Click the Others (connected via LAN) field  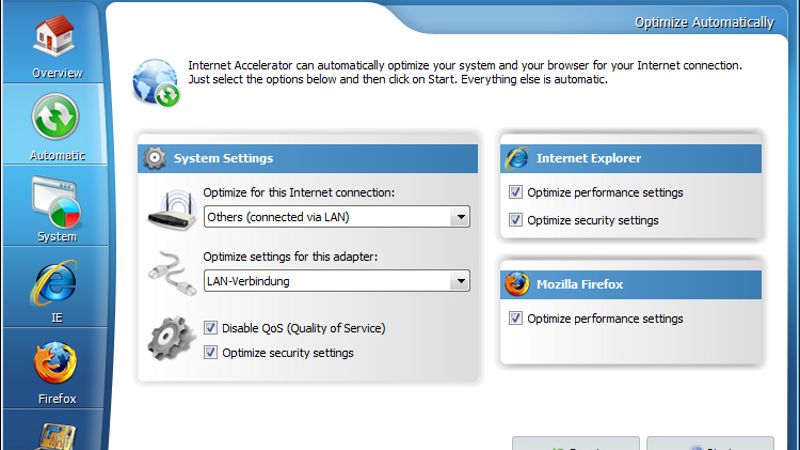[x=337, y=217]
